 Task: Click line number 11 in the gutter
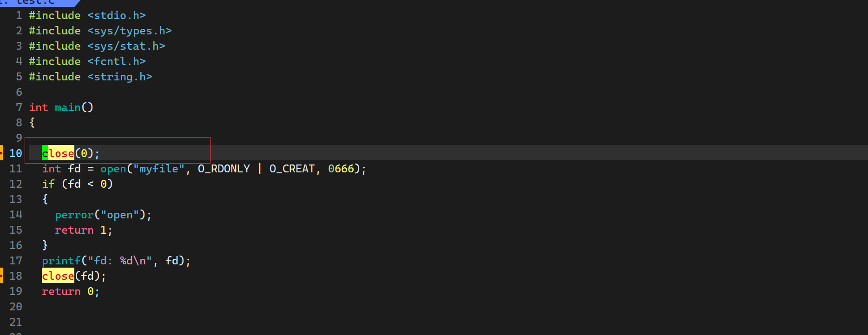point(16,169)
